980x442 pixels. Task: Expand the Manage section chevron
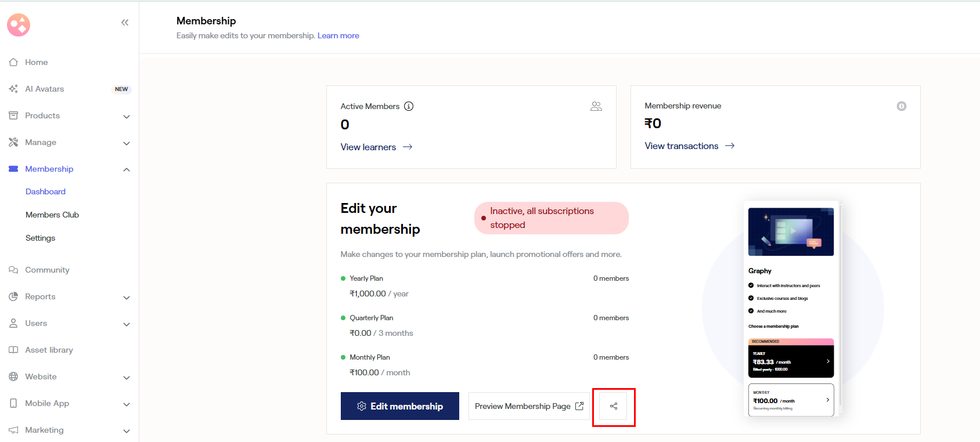pos(126,143)
